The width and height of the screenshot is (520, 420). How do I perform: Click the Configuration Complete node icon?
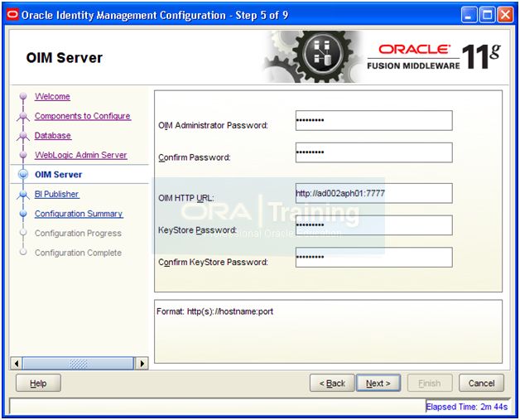(x=23, y=252)
